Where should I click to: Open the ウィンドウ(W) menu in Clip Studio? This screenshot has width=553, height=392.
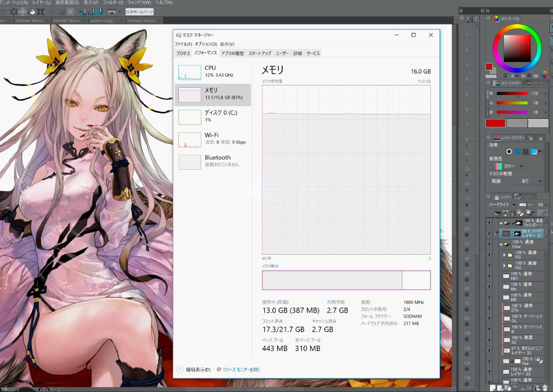(139, 2)
